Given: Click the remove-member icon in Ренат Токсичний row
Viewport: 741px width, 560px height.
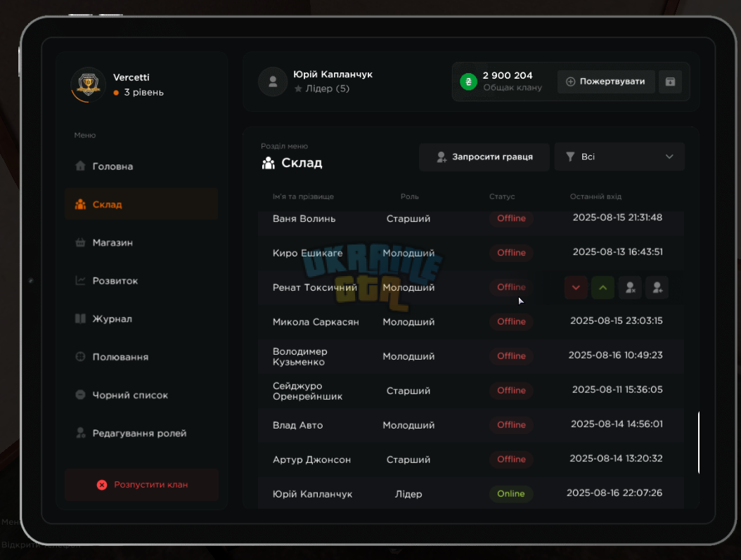Looking at the screenshot, I should pos(630,287).
